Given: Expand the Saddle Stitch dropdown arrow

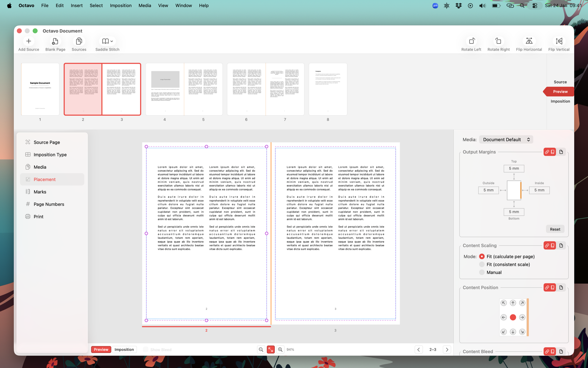Looking at the screenshot, I should (112, 41).
